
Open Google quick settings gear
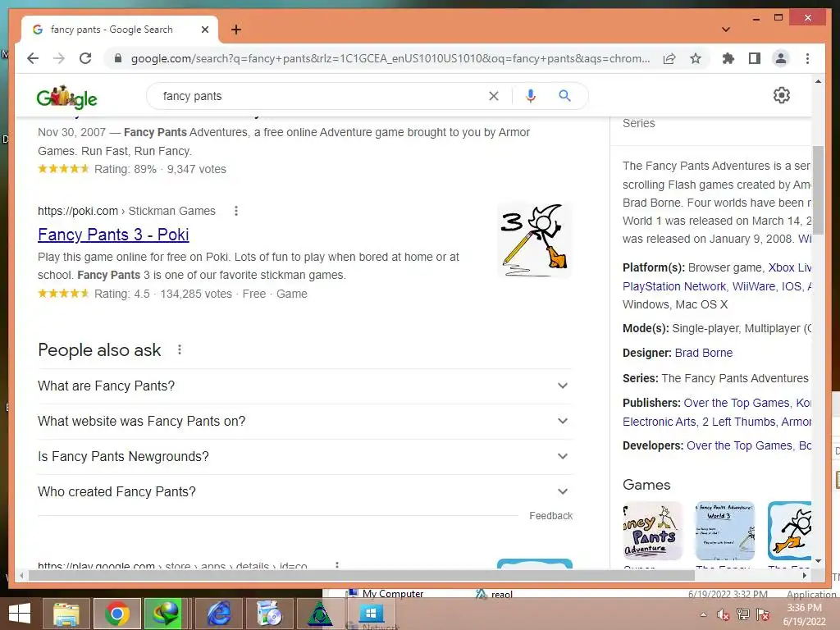coord(782,95)
